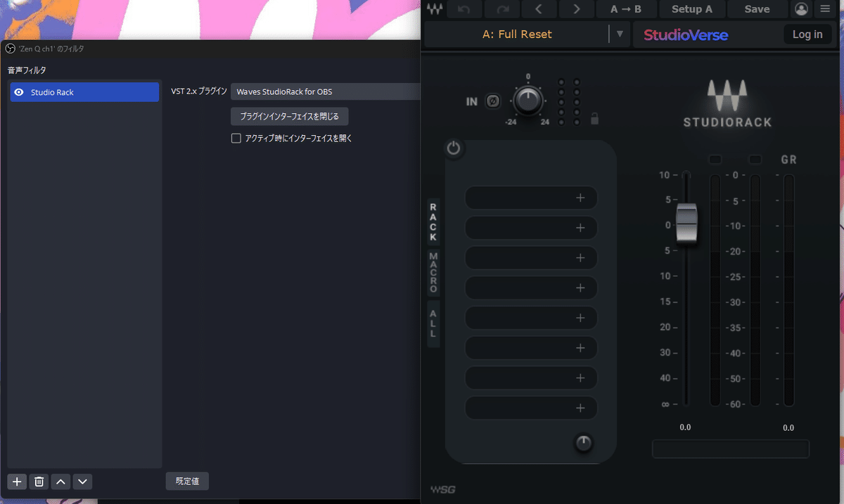The width and height of the screenshot is (844, 504).
Task: Toggle the rack power button
Action: click(x=454, y=148)
